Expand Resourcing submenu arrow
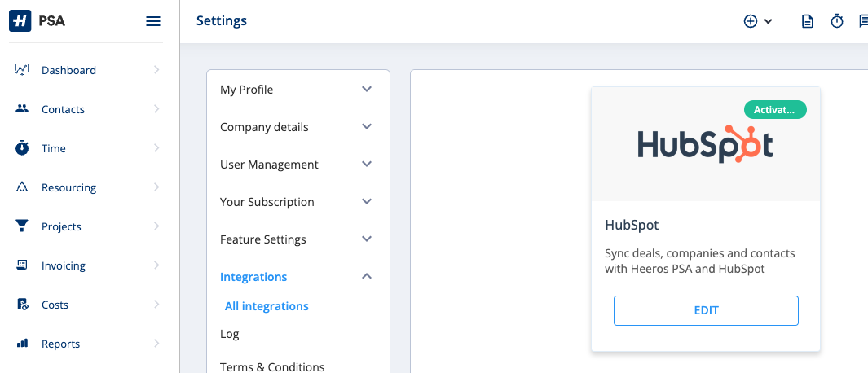This screenshot has height=373, width=868. click(x=156, y=187)
